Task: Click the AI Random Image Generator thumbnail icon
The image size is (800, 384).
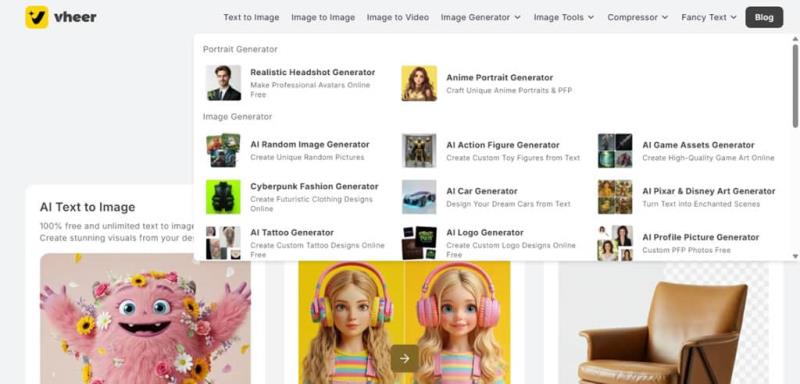Action: pyautogui.click(x=223, y=150)
